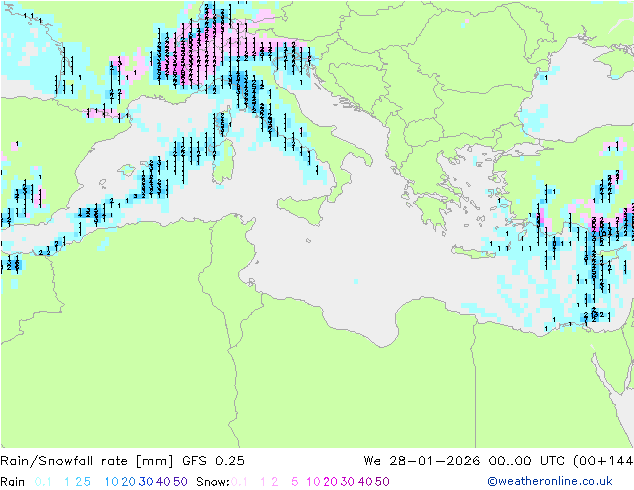Click the date text 'We 28-01-2026'
Viewport: 634px width, 490px height.
pos(422,461)
